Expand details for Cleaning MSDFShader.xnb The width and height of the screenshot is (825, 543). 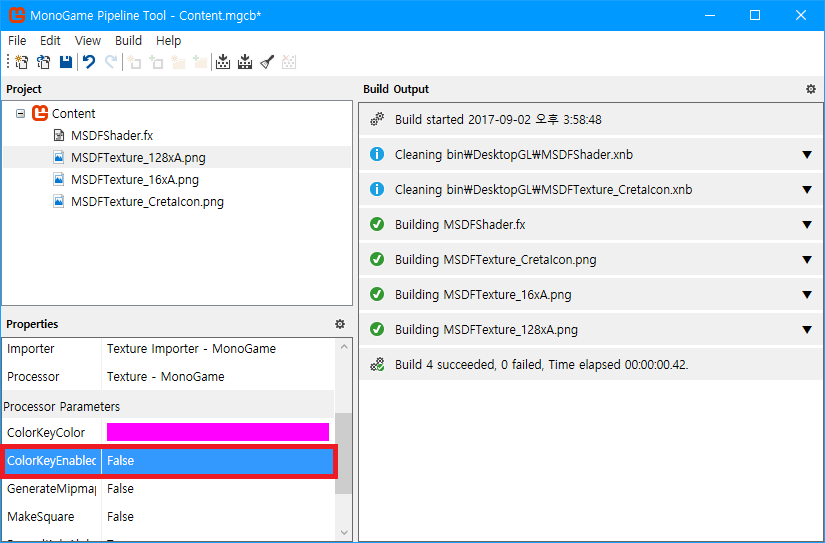pyautogui.click(x=807, y=155)
